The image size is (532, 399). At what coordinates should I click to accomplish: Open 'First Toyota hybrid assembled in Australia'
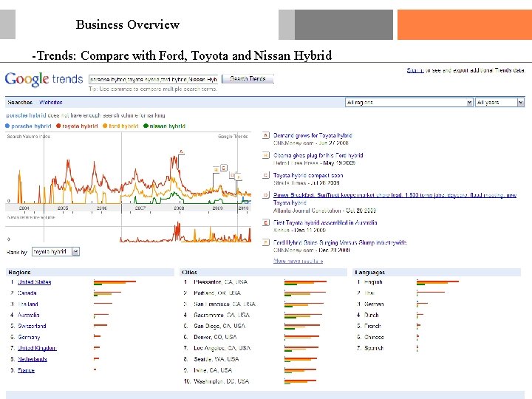pyautogui.click(x=325, y=222)
